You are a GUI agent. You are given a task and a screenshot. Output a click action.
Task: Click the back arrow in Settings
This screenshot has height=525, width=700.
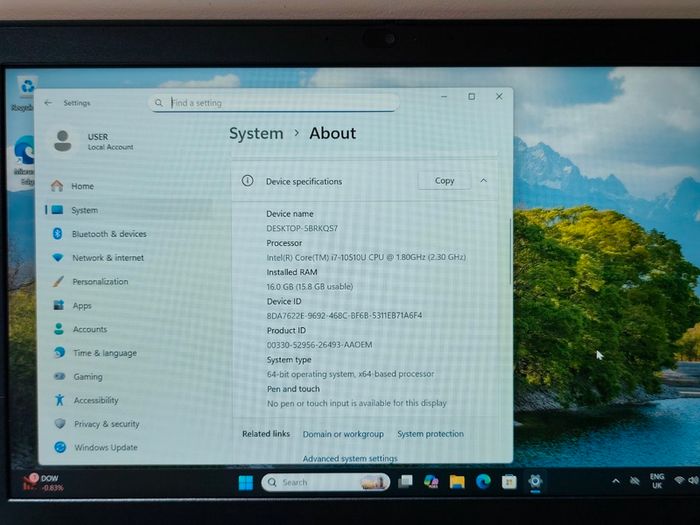pyautogui.click(x=48, y=103)
